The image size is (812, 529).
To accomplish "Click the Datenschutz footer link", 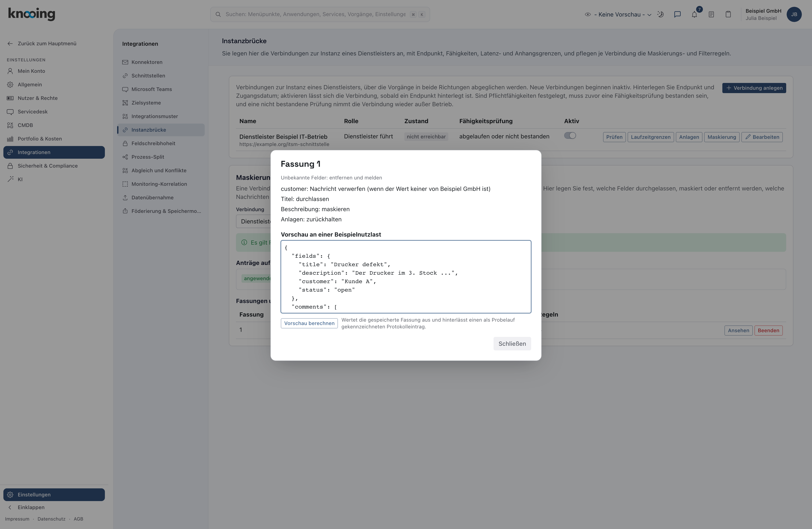I will [x=52, y=519].
